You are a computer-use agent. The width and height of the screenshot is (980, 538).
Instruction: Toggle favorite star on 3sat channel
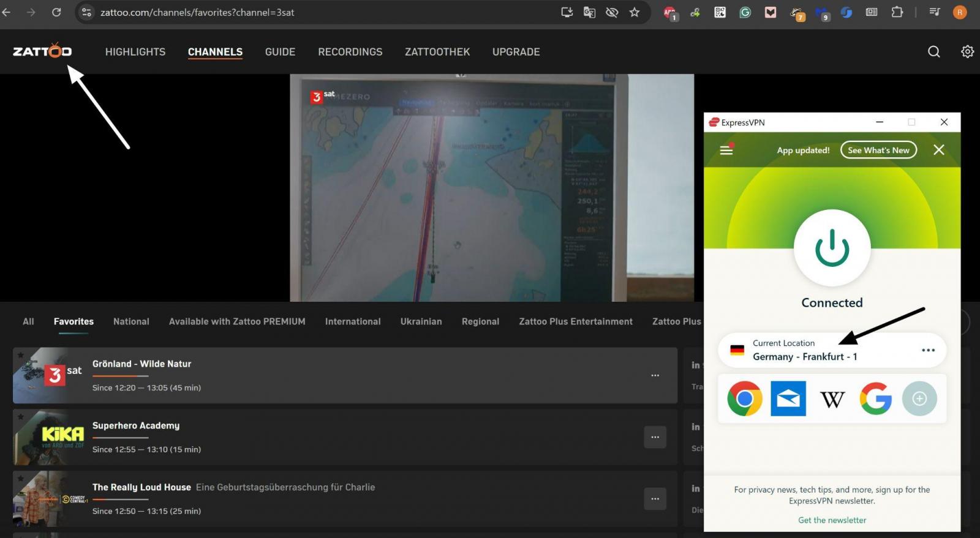coord(20,355)
